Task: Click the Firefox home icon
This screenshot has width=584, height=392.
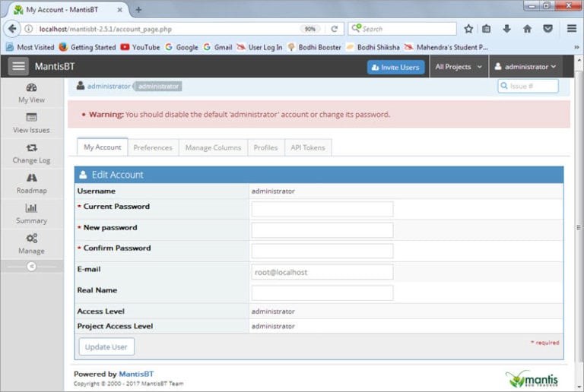Action: coord(527,29)
